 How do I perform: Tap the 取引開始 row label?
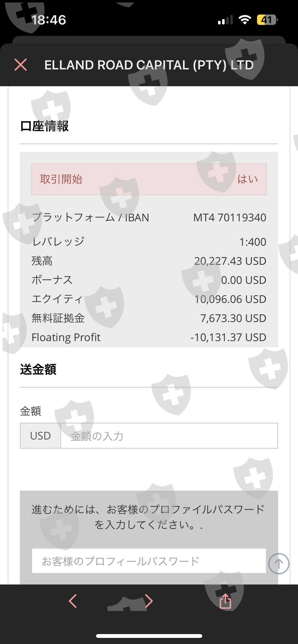pyautogui.click(x=61, y=179)
